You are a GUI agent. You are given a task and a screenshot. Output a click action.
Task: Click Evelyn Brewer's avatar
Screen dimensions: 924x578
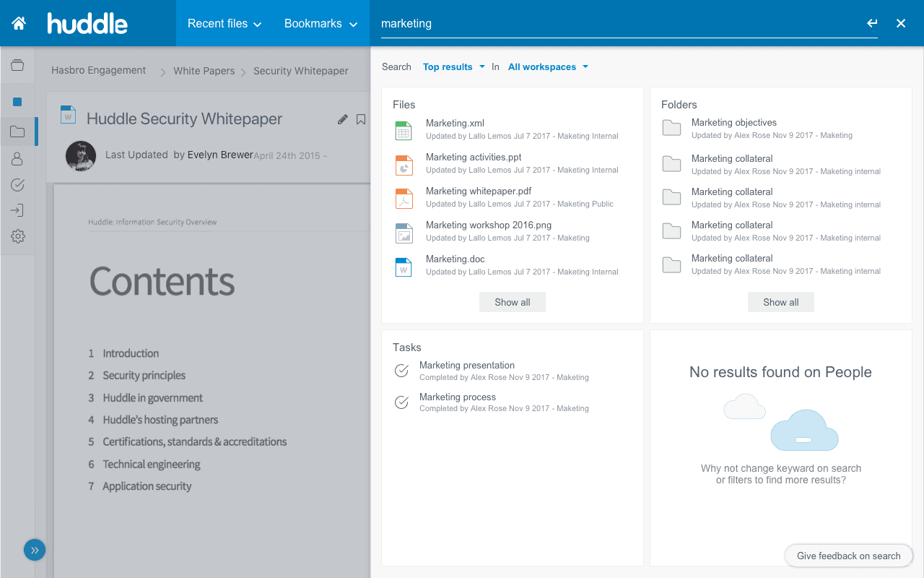coord(81,155)
